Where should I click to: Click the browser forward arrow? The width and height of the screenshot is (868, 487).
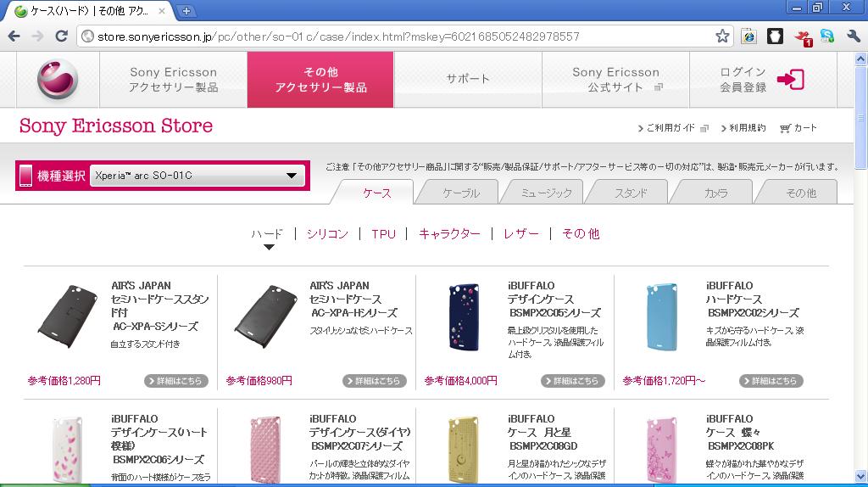(37, 36)
